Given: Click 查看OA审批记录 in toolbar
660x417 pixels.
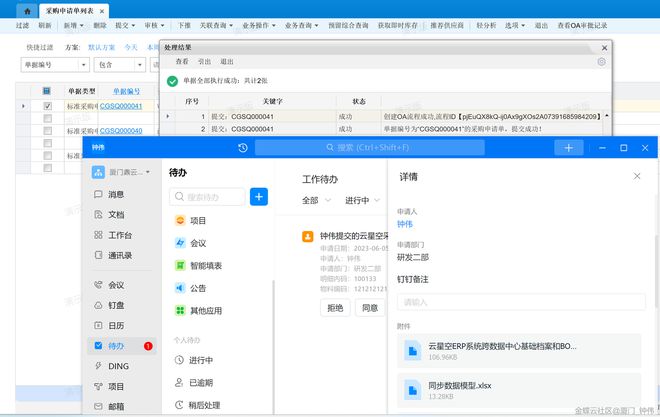Looking at the screenshot, I should click(582, 26).
